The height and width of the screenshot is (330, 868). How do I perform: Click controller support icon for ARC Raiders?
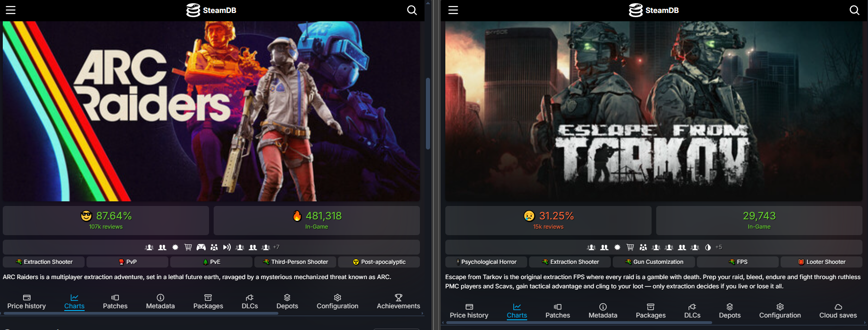201,247
